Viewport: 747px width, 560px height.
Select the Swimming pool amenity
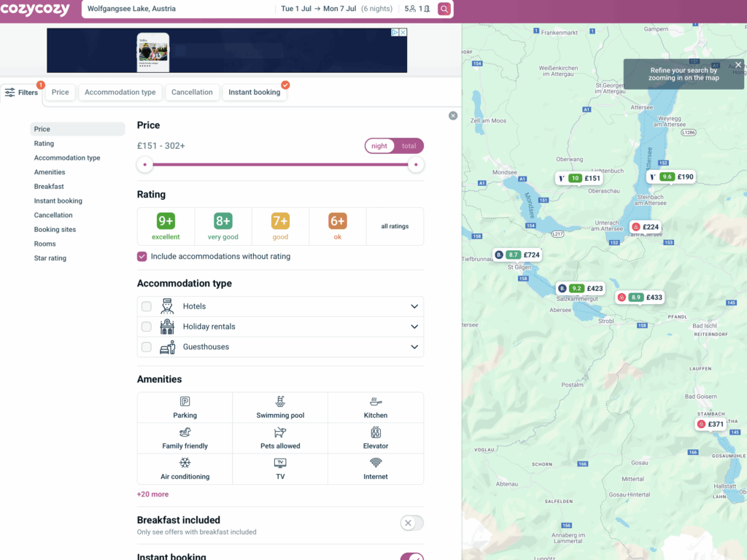click(280, 408)
